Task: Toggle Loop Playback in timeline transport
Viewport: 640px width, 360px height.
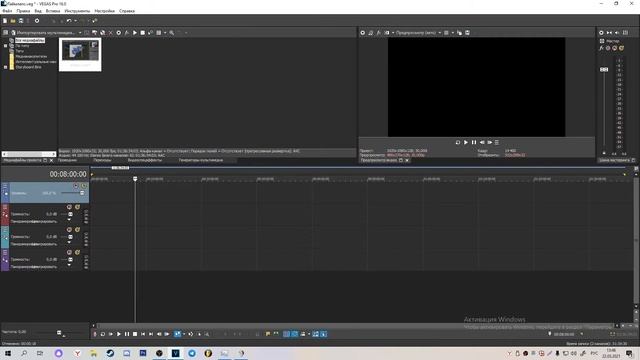Action: pos(103,334)
